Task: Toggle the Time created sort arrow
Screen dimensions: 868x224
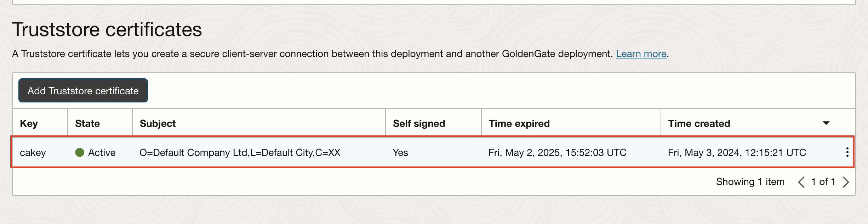Action: click(x=826, y=123)
